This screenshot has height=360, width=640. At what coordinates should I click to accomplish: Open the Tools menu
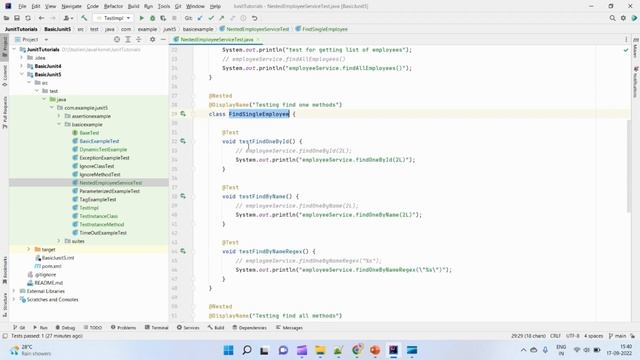point(164,6)
